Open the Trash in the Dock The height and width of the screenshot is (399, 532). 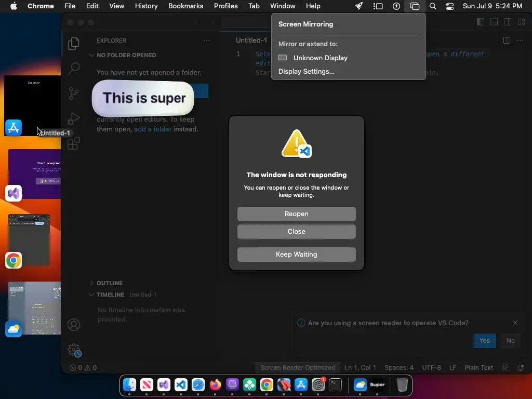[402, 385]
